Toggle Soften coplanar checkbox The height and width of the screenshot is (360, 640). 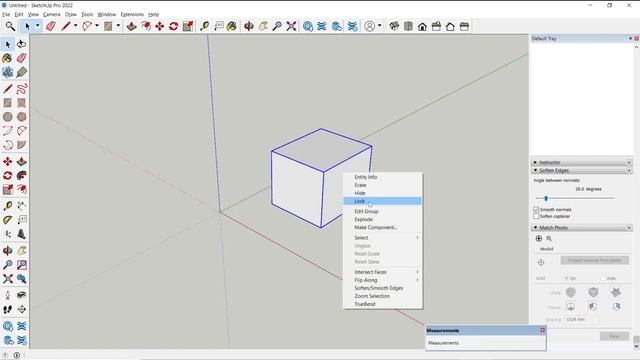pos(536,216)
